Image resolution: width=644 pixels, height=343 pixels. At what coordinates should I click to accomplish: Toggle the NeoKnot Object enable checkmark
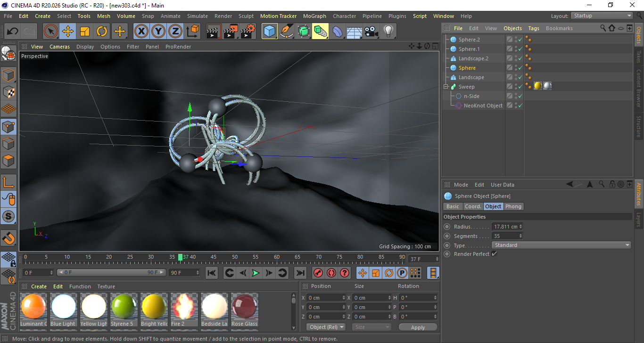(x=520, y=106)
